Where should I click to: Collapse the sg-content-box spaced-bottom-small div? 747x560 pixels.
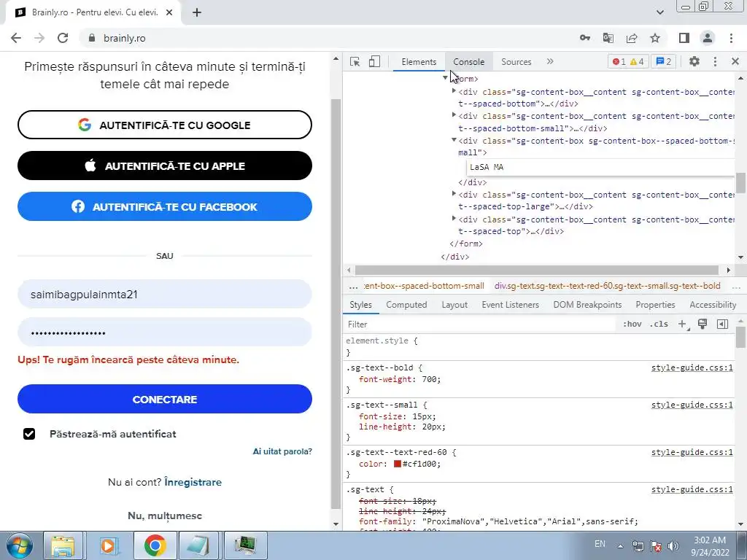click(x=454, y=139)
